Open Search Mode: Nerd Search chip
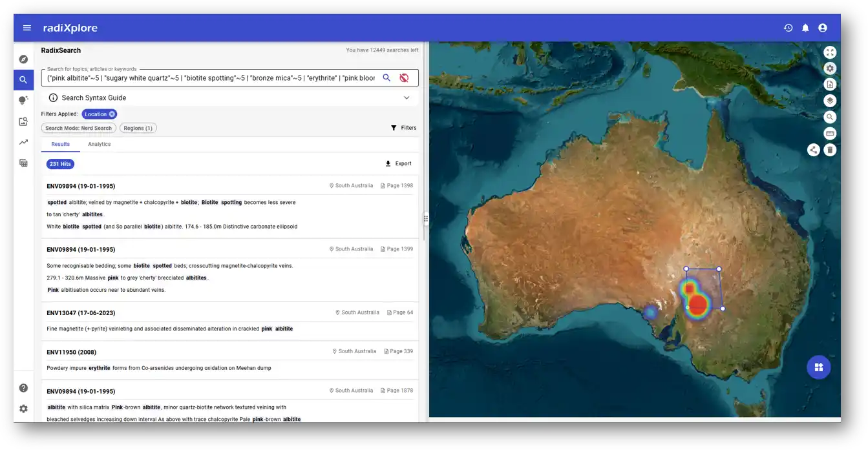This screenshot has height=450, width=868. point(79,128)
